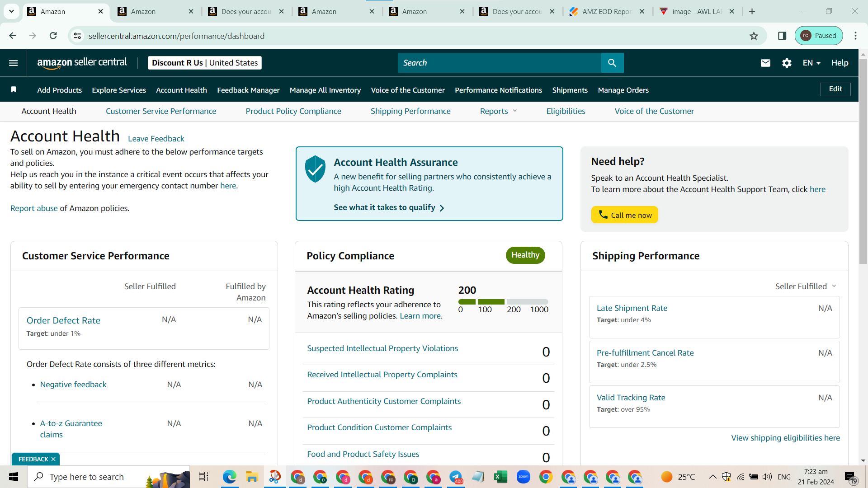Open Shipments menu item
Viewport: 868px width, 488px height.
[x=570, y=90]
